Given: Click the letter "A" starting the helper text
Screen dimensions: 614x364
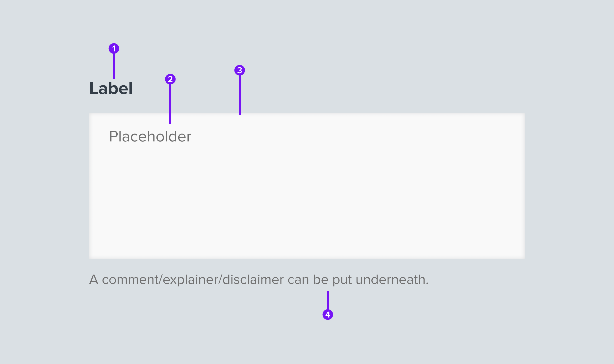Looking at the screenshot, I should (x=94, y=280).
